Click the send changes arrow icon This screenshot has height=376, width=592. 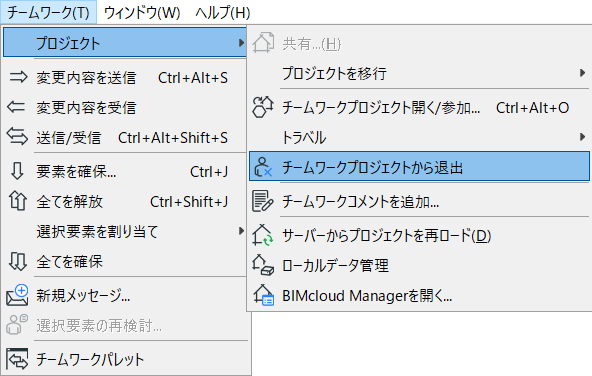(18, 77)
